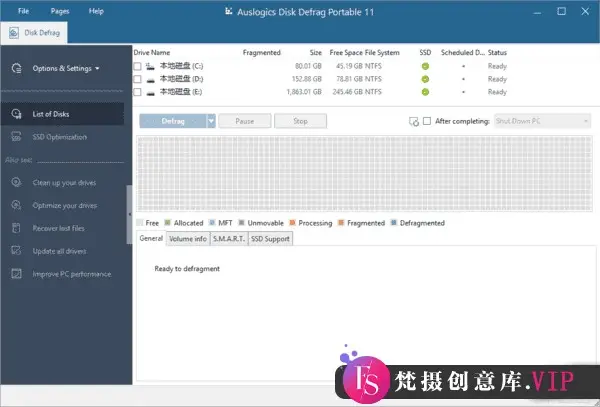Image resolution: width=600 pixels, height=407 pixels.
Task: Click the Disk Defrag tab icon
Action: [14, 33]
